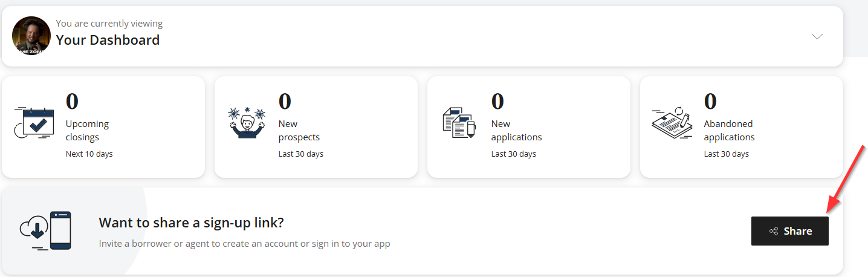
Task: Click the Share button
Action: coord(789,231)
